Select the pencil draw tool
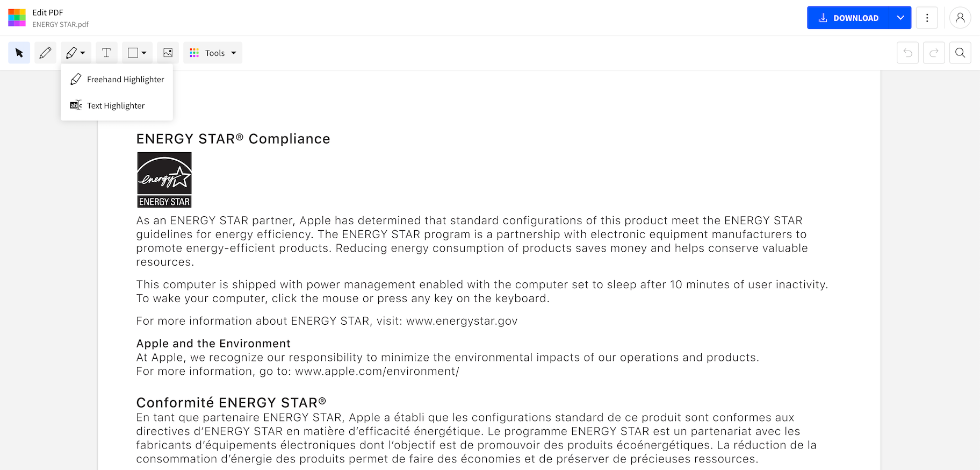The image size is (980, 470). click(x=45, y=53)
